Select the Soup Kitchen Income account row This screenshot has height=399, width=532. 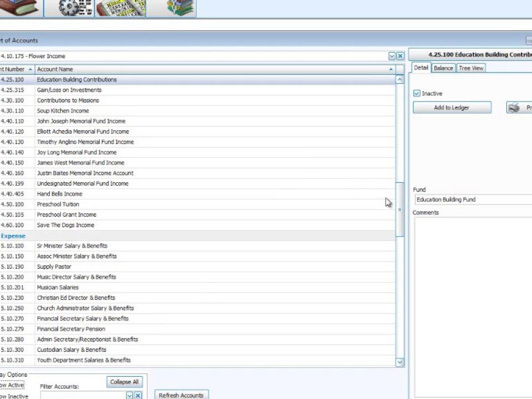[x=63, y=111]
